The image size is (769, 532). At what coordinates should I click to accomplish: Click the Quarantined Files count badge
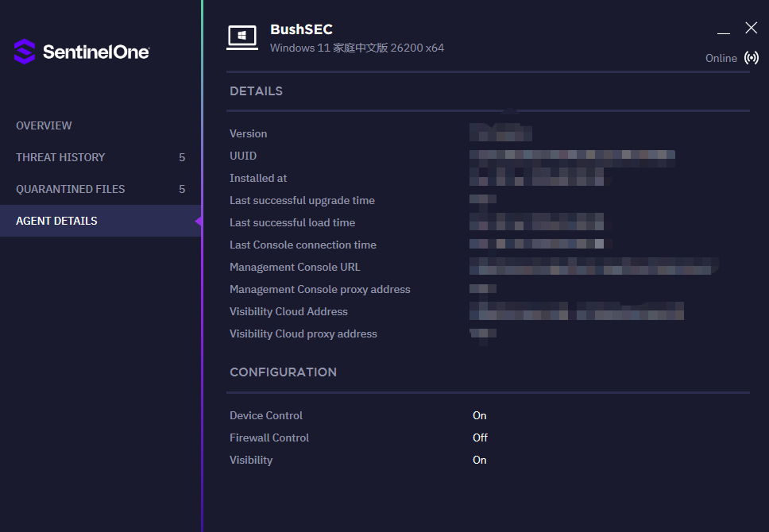tap(182, 189)
